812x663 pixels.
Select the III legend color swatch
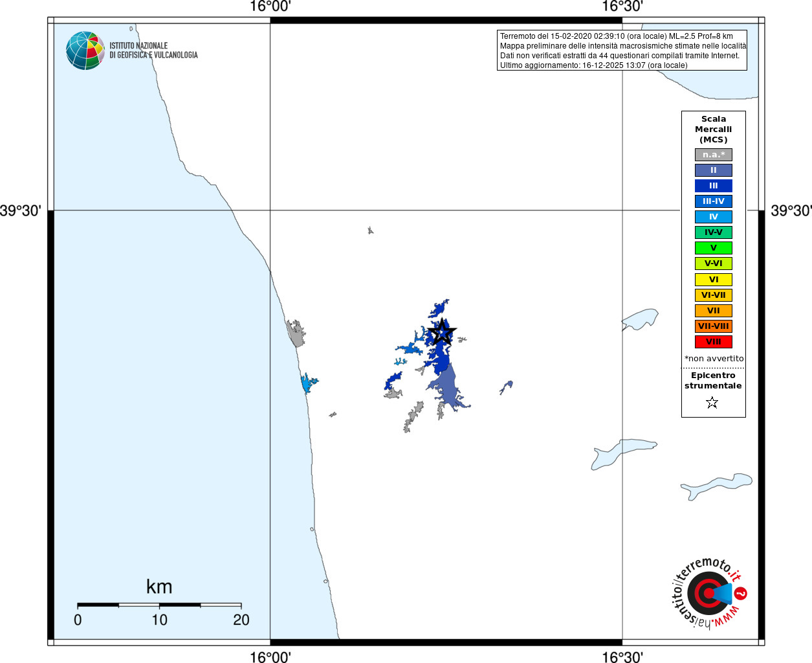[714, 186]
